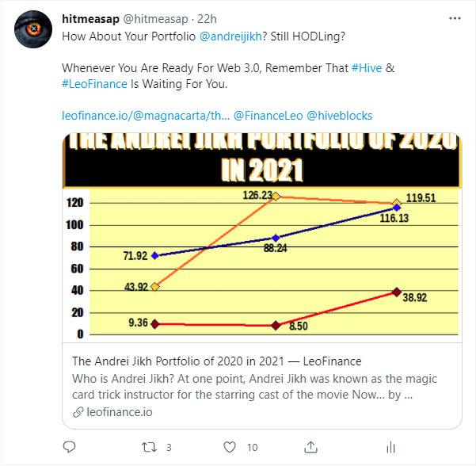The height and width of the screenshot is (466, 476).
Task: Retweet this post via retweet icon
Action: point(149,447)
